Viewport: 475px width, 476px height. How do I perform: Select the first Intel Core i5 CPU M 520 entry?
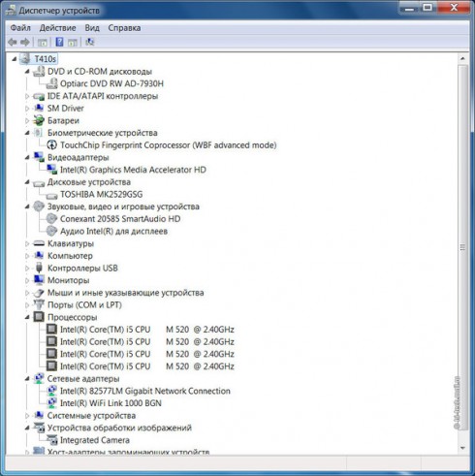point(147,330)
